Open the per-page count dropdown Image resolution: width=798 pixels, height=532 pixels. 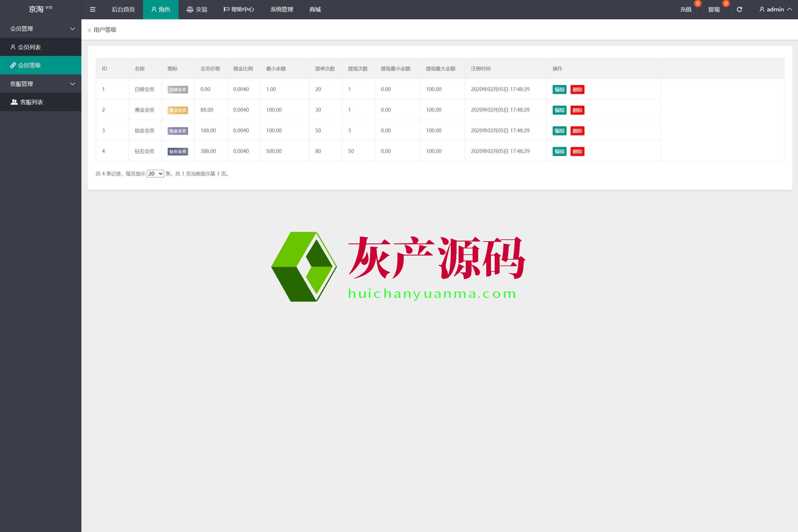(x=156, y=174)
